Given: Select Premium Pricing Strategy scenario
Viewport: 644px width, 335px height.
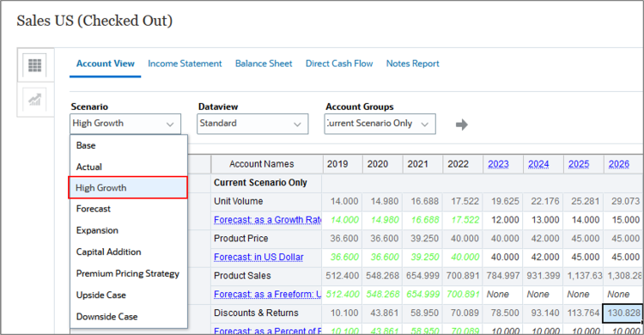Looking at the screenshot, I should (x=129, y=274).
